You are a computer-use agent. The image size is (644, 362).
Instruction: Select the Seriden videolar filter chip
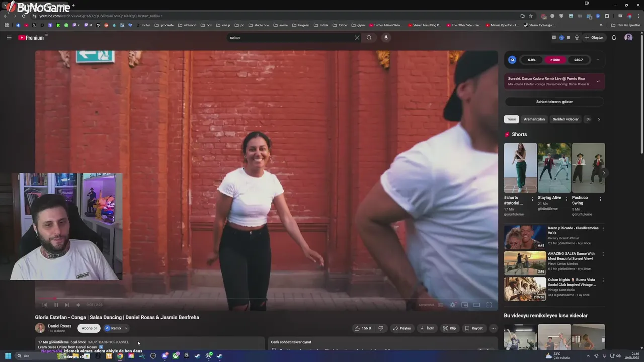point(566,119)
